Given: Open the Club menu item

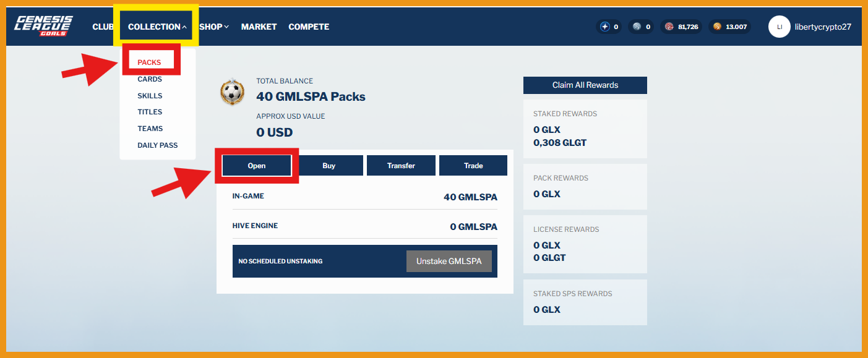Looking at the screenshot, I should click(103, 27).
